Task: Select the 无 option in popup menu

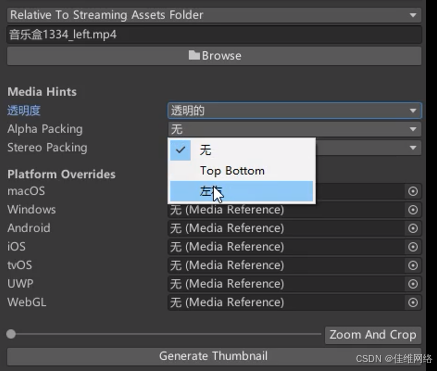Action: click(242, 150)
